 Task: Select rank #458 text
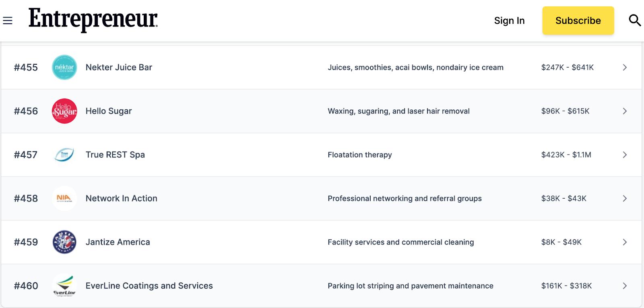(26, 198)
